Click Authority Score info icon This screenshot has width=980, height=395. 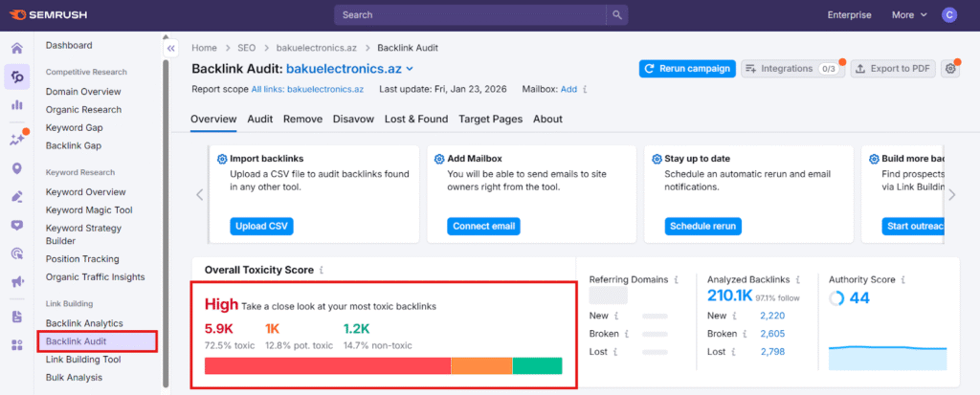click(902, 280)
